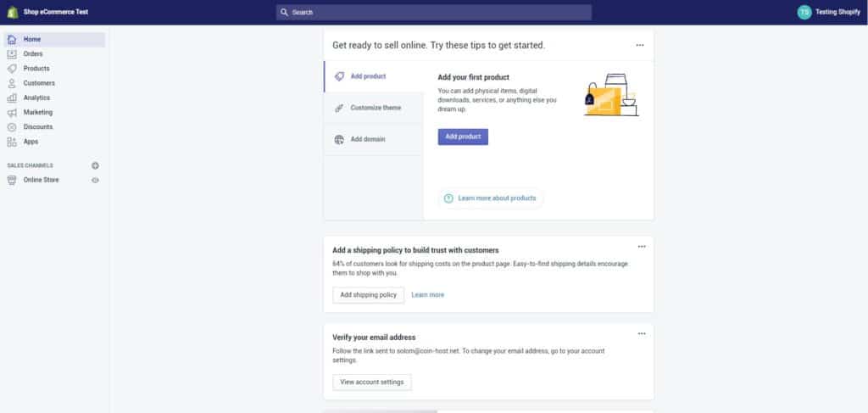Viewport: 868px width, 413px height.
Task: Click the Products tag icon in sidebar
Action: click(12, 69)
